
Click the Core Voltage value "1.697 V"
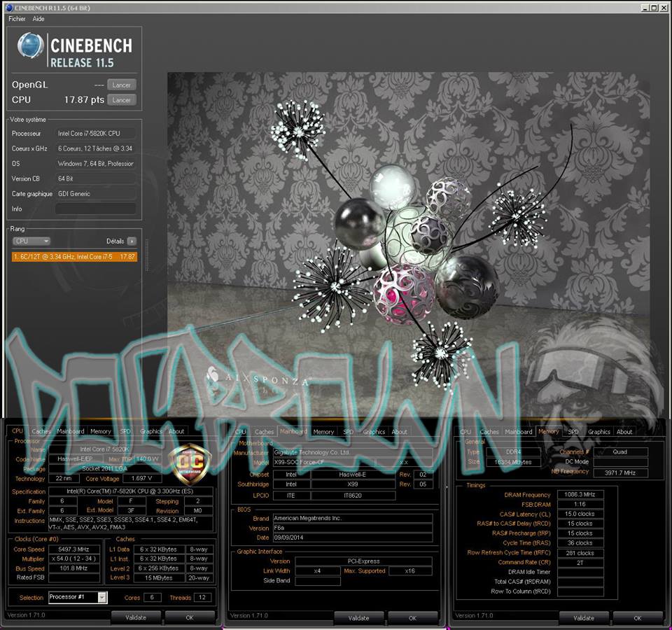click(142, 478)
